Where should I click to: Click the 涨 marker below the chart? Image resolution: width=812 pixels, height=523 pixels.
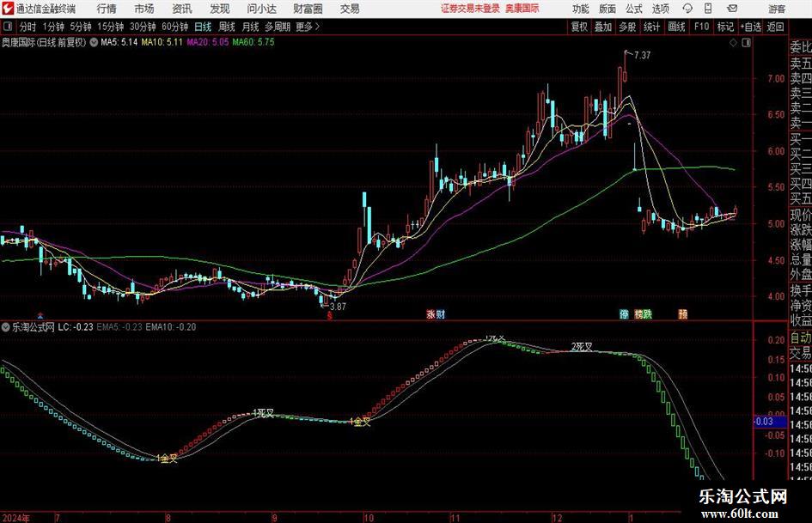[x=430, y=313]
